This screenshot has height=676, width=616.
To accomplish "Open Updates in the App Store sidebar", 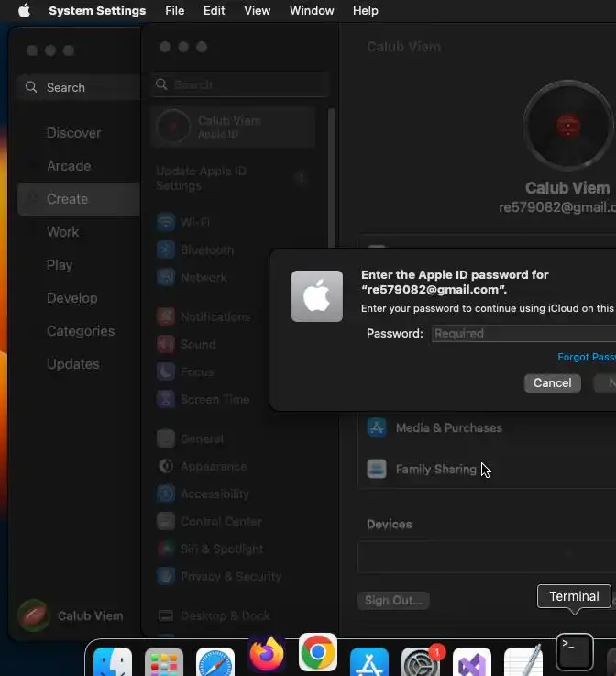I will tap(73, 364).
